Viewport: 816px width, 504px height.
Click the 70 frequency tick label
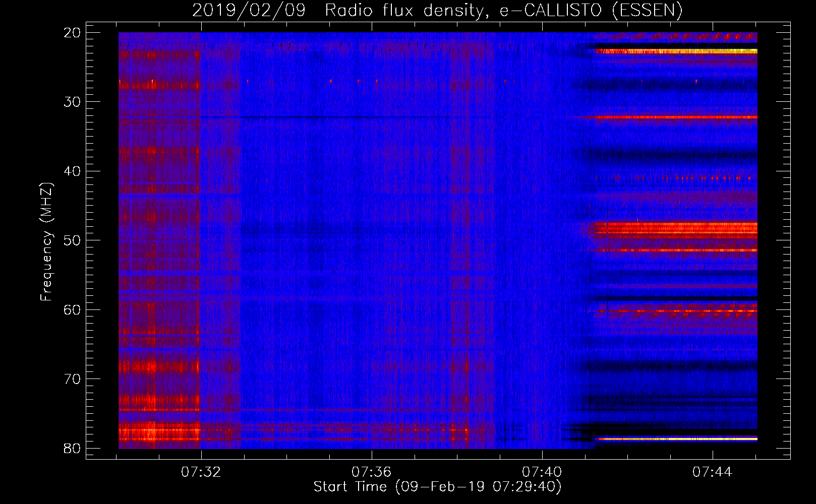(72, 379)
